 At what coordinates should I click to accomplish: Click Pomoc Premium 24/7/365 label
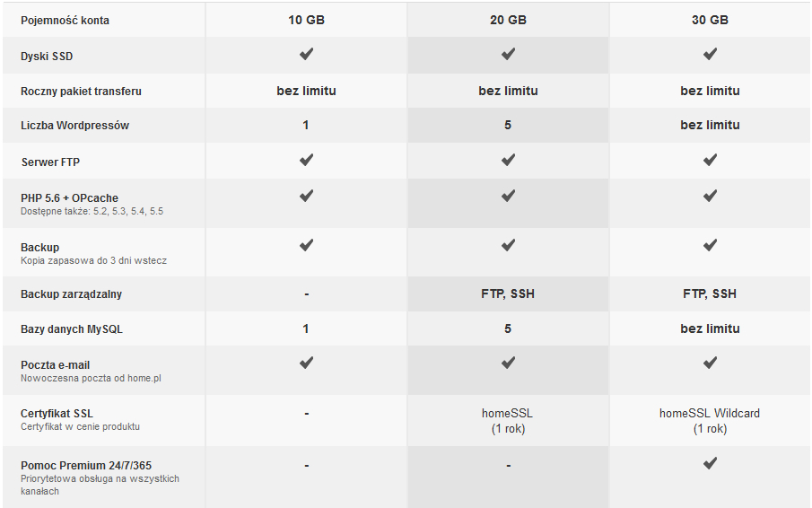[x=86, y=466]
